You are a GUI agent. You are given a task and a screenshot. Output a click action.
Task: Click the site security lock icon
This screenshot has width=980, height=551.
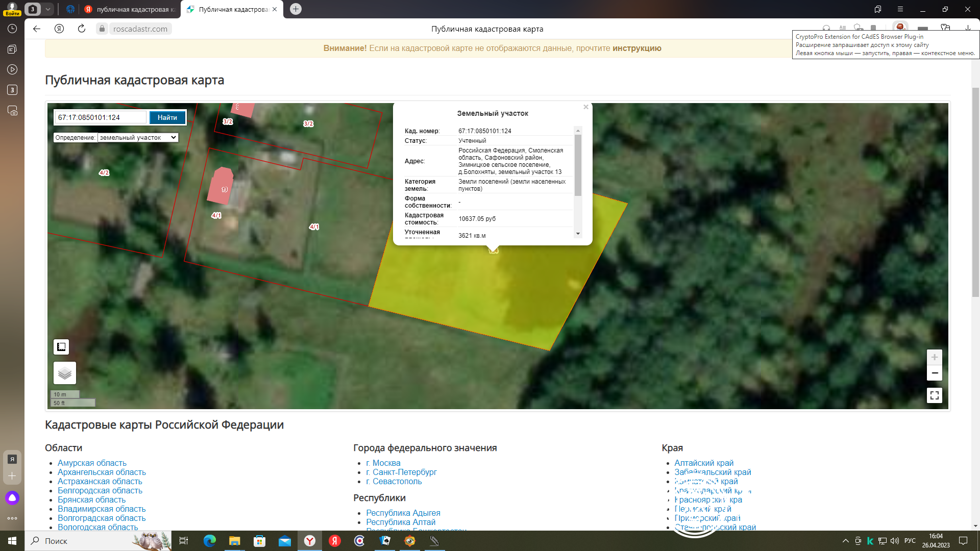point(102,29)
